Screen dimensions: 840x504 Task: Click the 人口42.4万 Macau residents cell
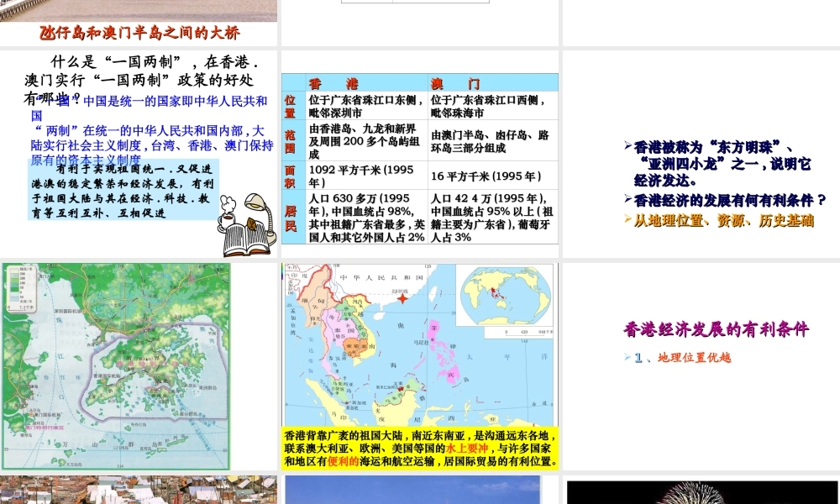pos(491,218)
